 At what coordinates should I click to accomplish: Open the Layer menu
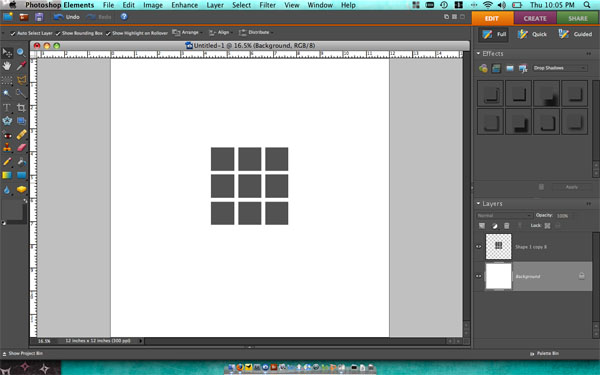pos(215,5)
